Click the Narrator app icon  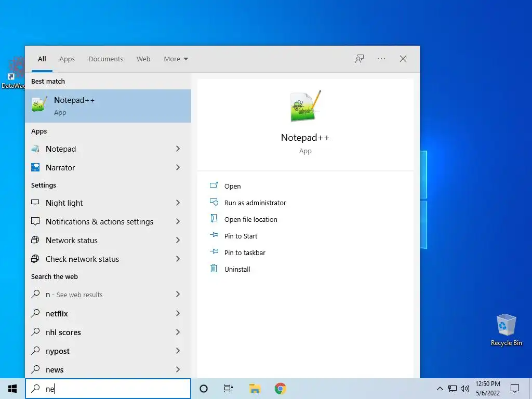pyautogui.click(x=35, y=167)
